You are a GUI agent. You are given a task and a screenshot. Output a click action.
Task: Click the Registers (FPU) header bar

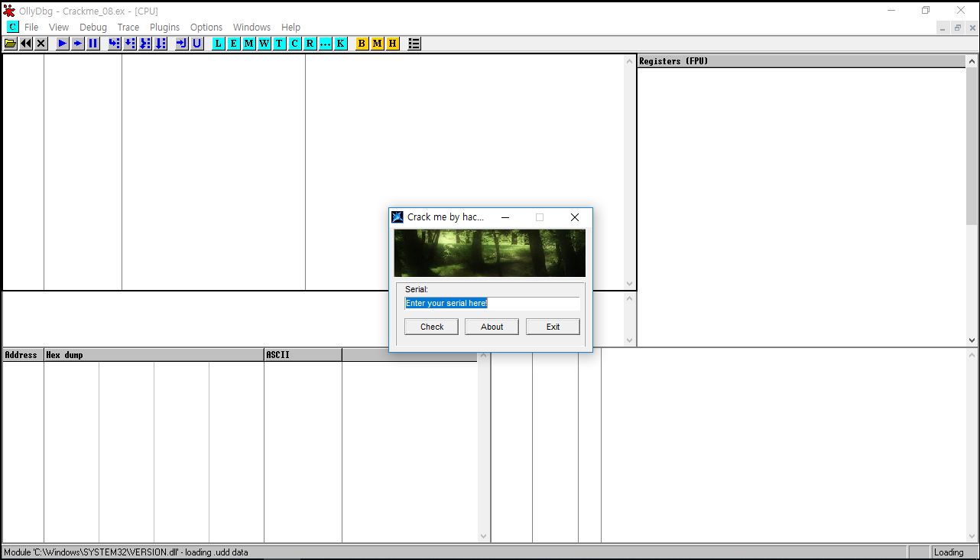(x=801, y=61)
